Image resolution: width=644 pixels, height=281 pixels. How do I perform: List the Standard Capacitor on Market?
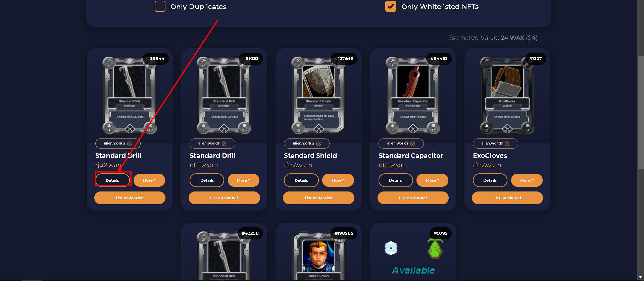413,198
